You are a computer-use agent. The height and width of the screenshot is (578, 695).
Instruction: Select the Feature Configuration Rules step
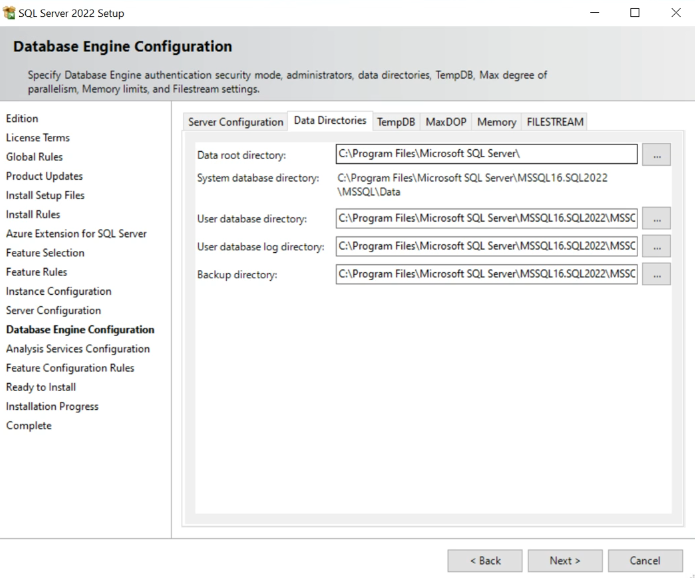(x=70, y=368)
